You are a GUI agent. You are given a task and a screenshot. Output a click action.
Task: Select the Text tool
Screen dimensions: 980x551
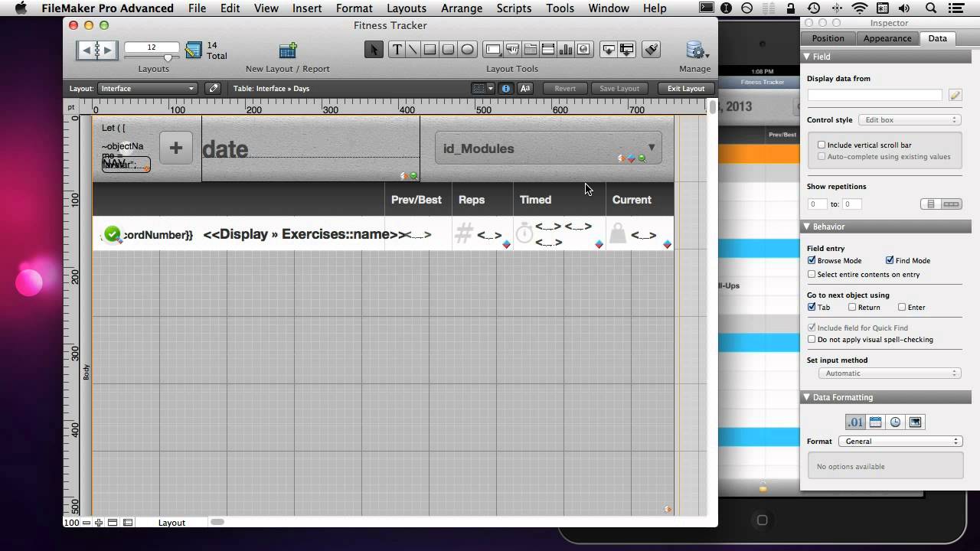[x=397, y=50]
